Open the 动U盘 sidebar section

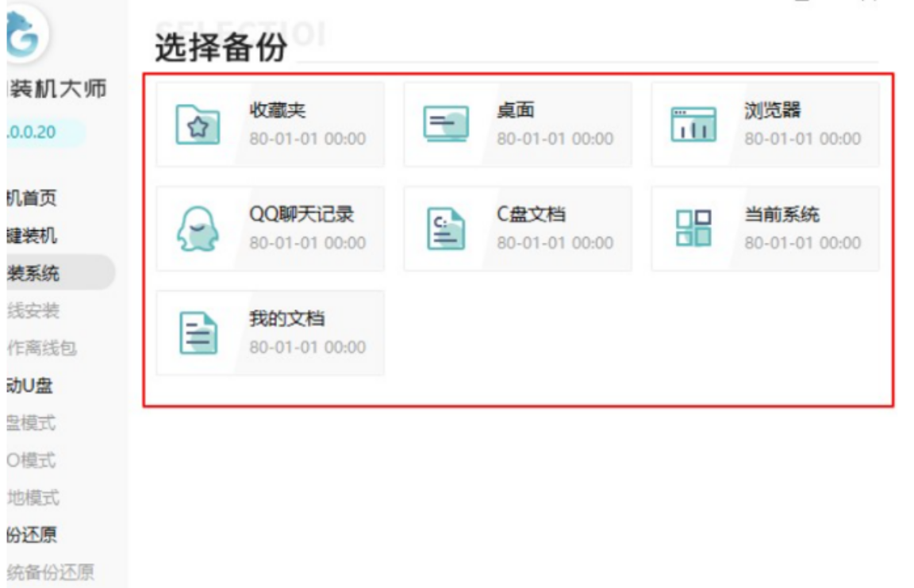point(29,385)
